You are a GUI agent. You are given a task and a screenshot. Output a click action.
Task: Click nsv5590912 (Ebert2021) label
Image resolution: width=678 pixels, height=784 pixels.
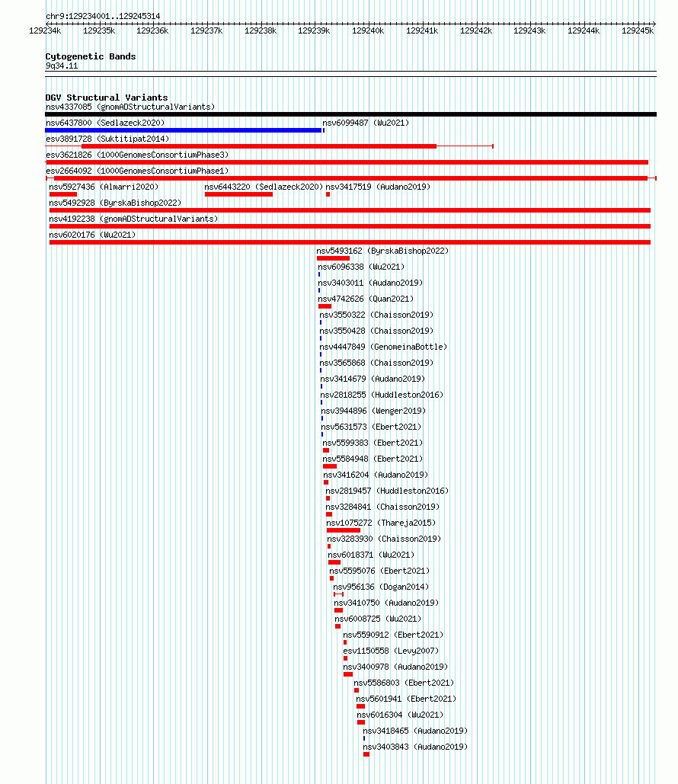pos(394,635)
